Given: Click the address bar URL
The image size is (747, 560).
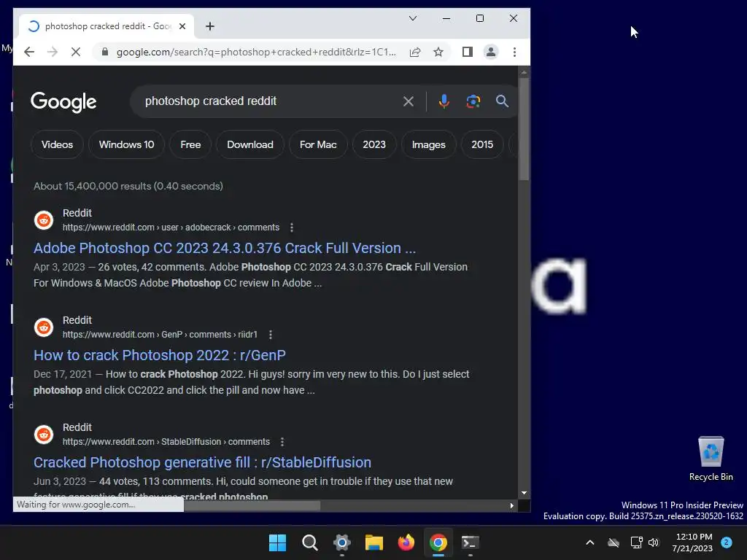Looking at the screenshot, I should (x=256, y=52).
